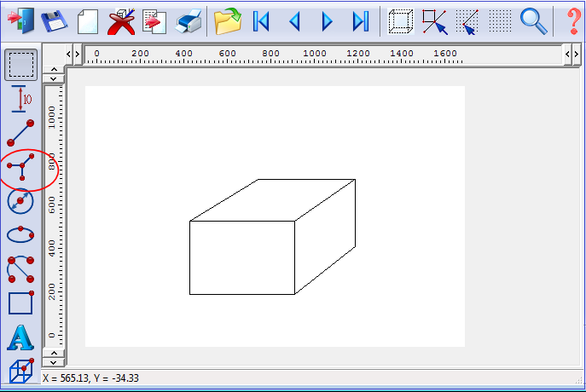Viewport: 586px width, 392px height.
Task: Click down arrow at bottom of vertical ruler
Action: click(x=54, y=362)
